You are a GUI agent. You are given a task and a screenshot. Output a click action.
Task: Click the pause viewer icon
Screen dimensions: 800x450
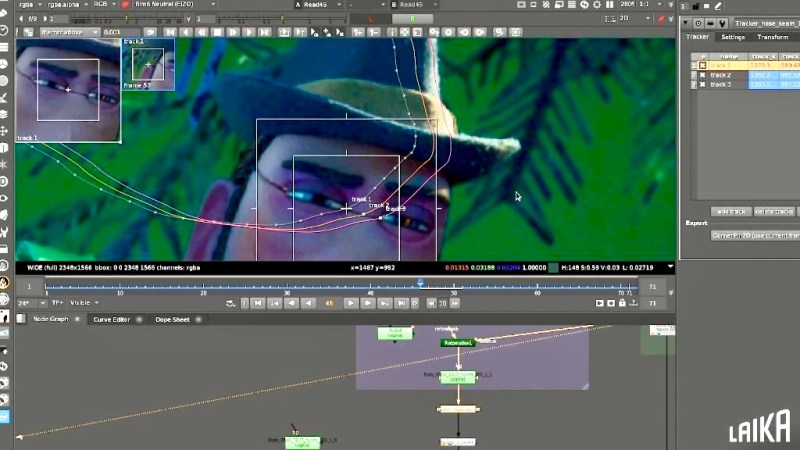(x=610, y=5)
